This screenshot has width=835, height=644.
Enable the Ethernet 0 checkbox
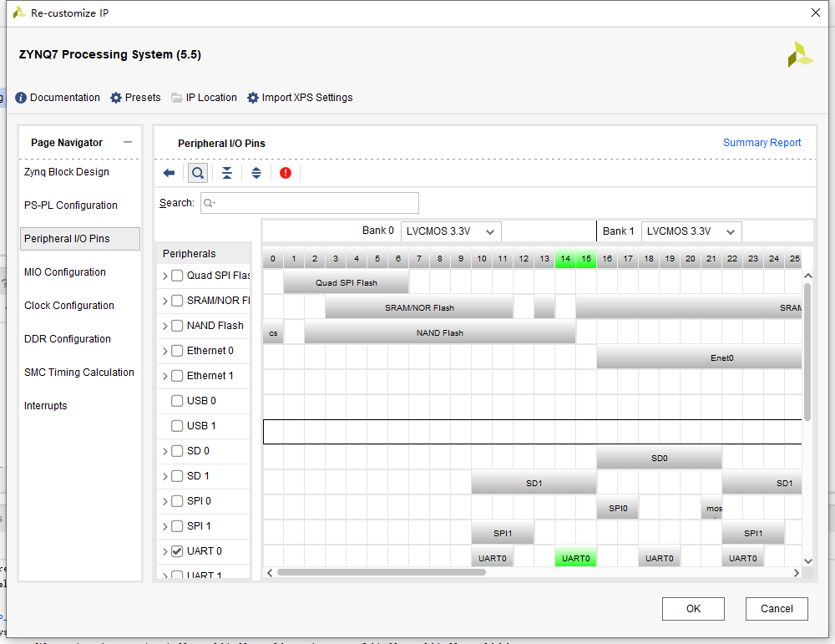coord(177,351)
